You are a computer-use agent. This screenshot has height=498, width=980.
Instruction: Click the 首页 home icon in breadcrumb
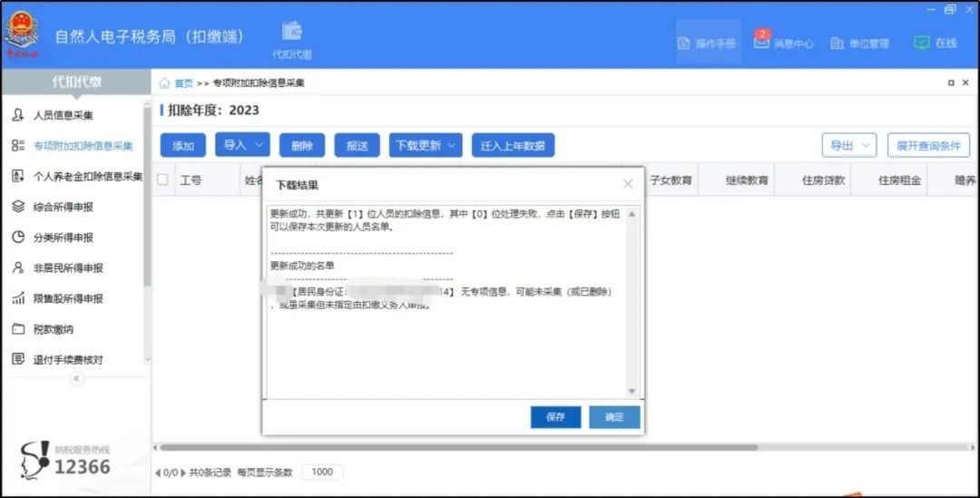pyautogui.click(x=165, y=83)
